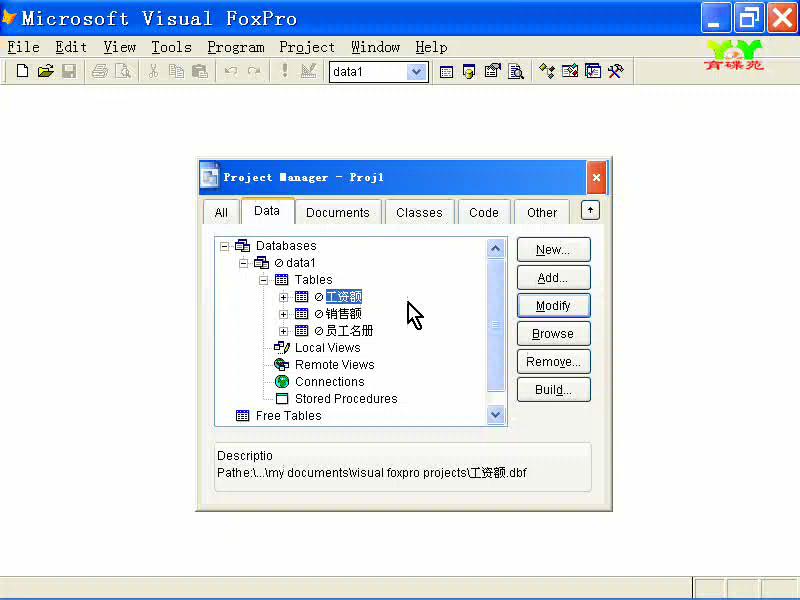The image size is (800, 600).
Task: Open the Help menu
Action: click(431, 47)
